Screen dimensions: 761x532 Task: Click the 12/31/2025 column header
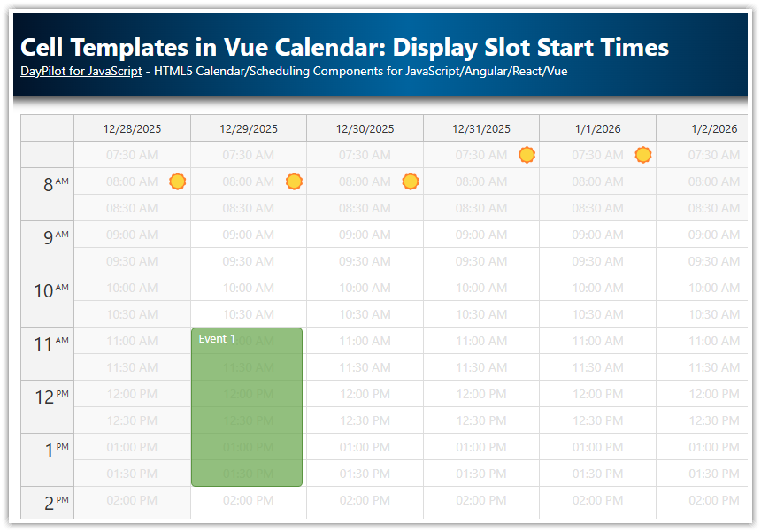tap(480, 127)
